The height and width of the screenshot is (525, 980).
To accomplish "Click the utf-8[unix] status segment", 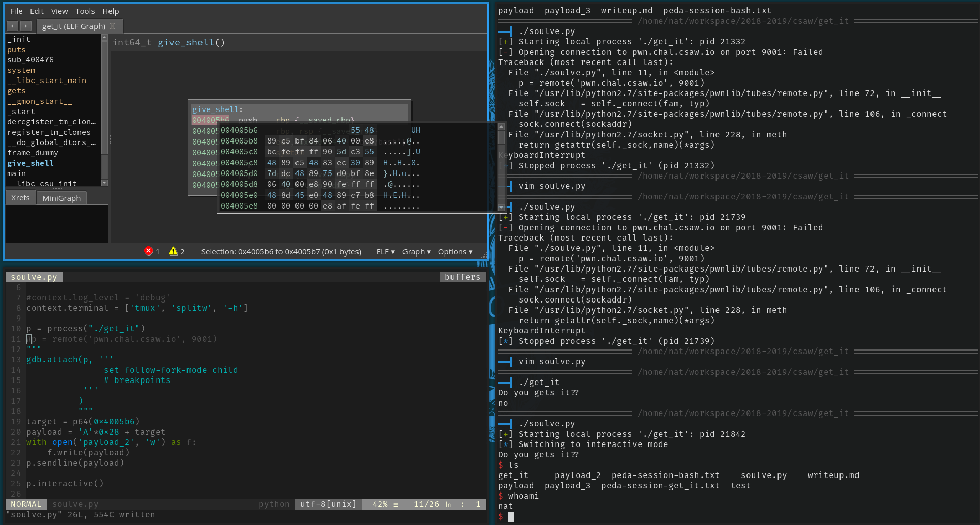I will 329,504.
